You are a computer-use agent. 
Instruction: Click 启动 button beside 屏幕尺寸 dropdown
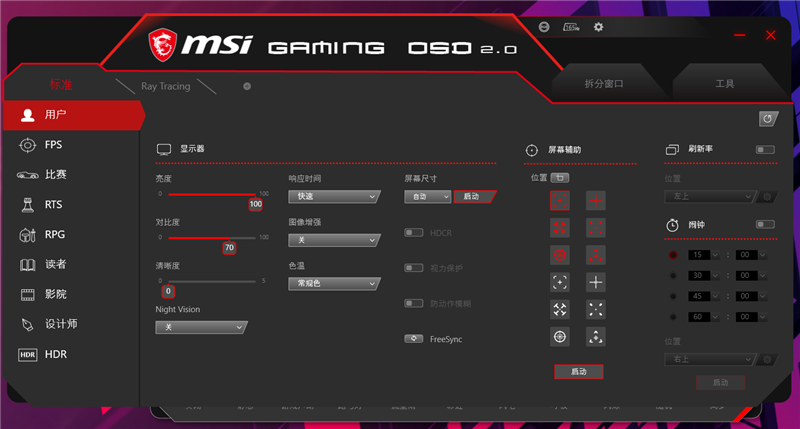coord(474,196)
